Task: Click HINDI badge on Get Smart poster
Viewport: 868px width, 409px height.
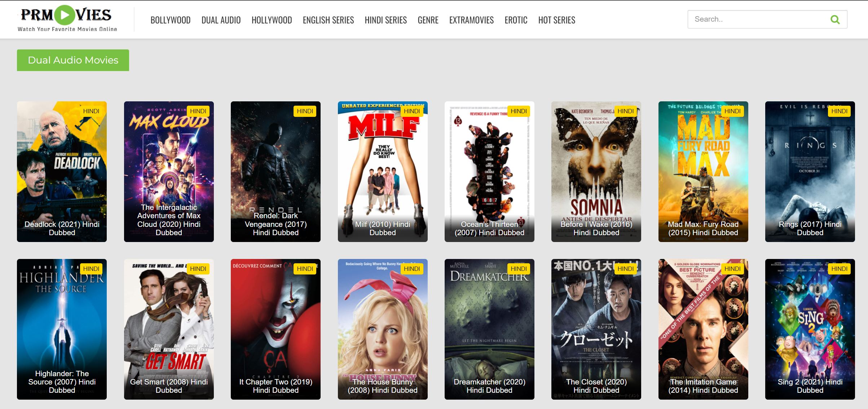Action: (198, 269)
